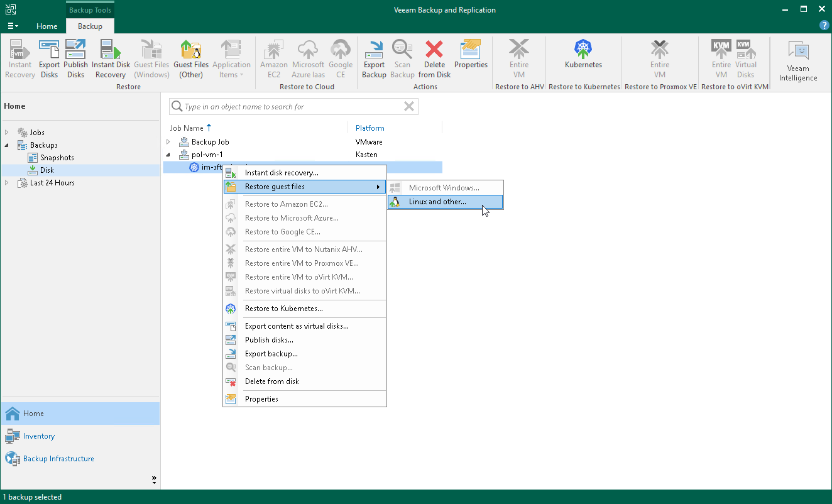Open Veeam Intelligence assistant

pyautogui.click(x=798, y=62)
